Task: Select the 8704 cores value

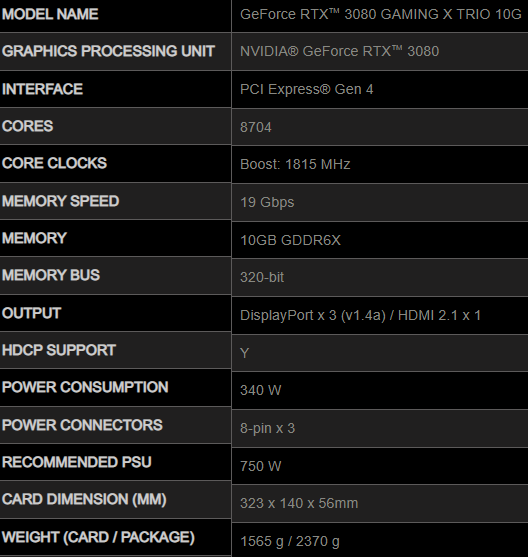Action: (x=255, y=128)
